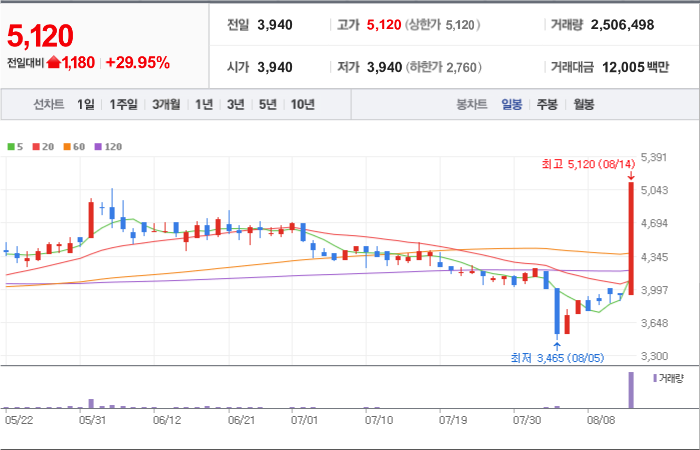The width and height of the screenshot is (700, 450).
Task: Click the 상한가 5,120 text
Action: pyautogui.click(x=442, y=25)
